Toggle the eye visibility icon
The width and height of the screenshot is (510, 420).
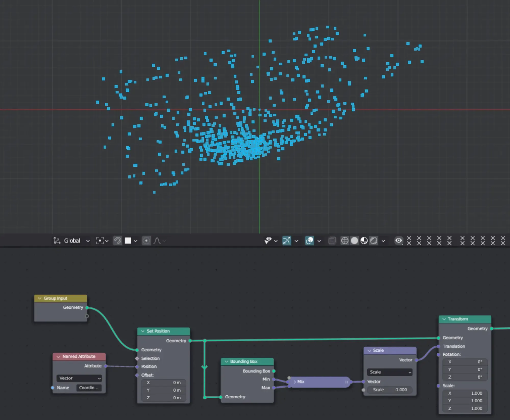[399, 241]
